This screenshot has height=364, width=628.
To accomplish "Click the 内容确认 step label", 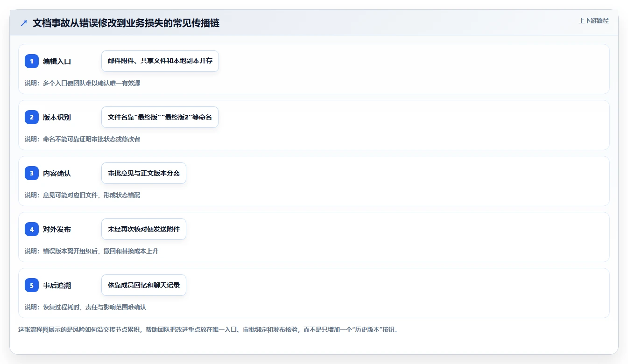I will tap(57, 173).
